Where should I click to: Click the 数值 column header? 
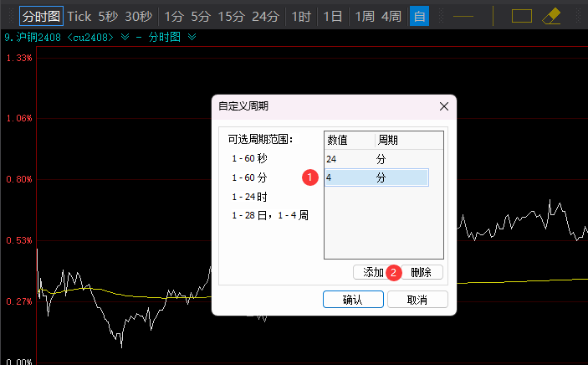click(x=350, y=140)
